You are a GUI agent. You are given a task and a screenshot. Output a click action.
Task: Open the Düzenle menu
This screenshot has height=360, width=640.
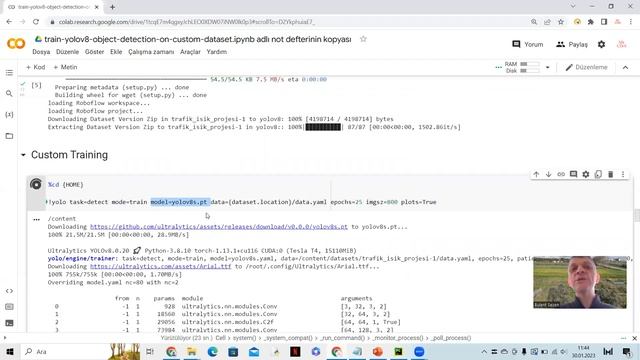click(x=67, y=52)
